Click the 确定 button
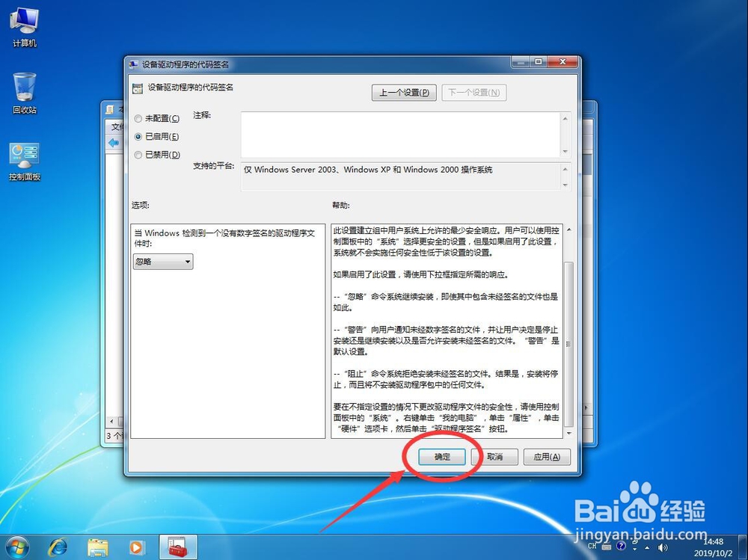Image resolution: width=748 pixels, height=560 pixels. [x=442, y=457]
